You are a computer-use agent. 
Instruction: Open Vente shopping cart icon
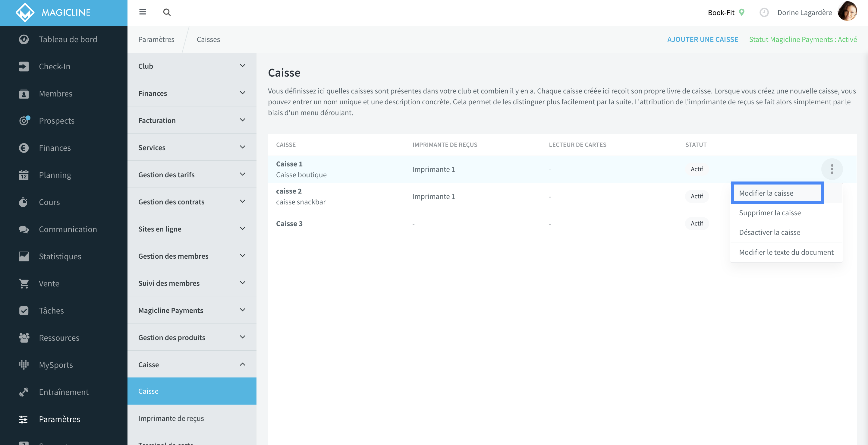point(24,283)
